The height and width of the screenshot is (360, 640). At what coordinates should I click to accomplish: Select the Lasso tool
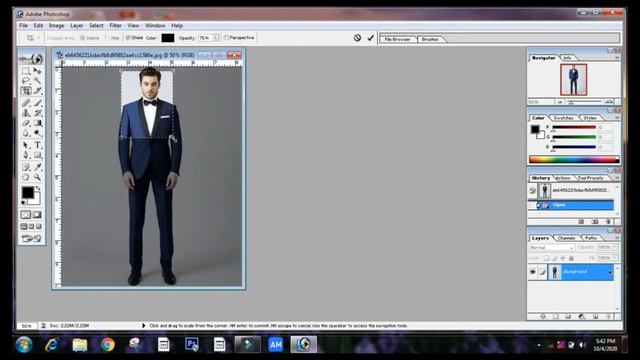(x=26, y=81)
